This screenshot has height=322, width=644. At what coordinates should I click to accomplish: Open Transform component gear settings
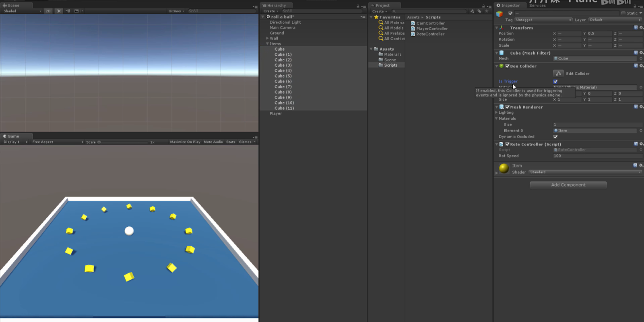(x=641, y=28)
